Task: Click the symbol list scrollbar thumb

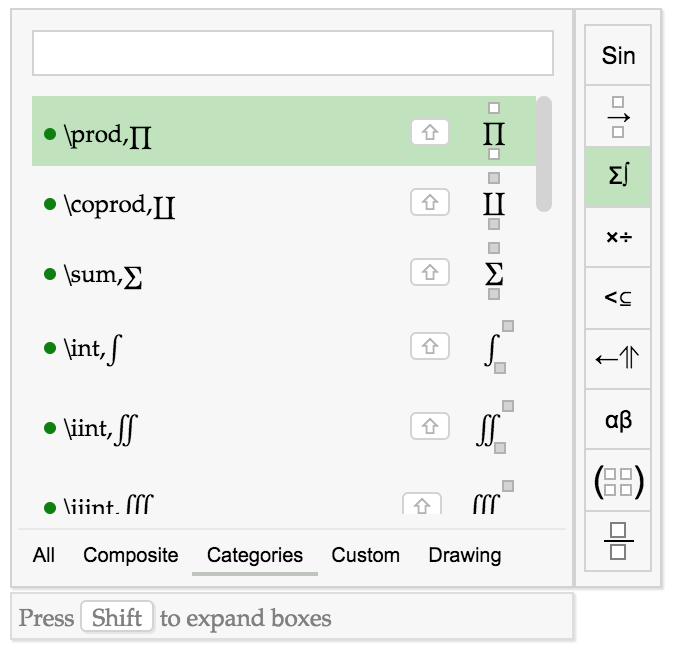Action: coord(544,154)
